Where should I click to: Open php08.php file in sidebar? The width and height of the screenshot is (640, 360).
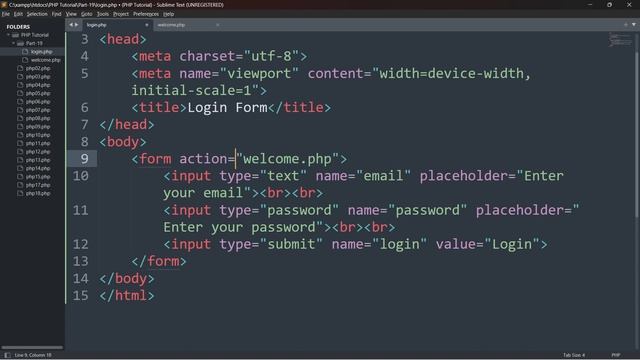pos(38,118)
